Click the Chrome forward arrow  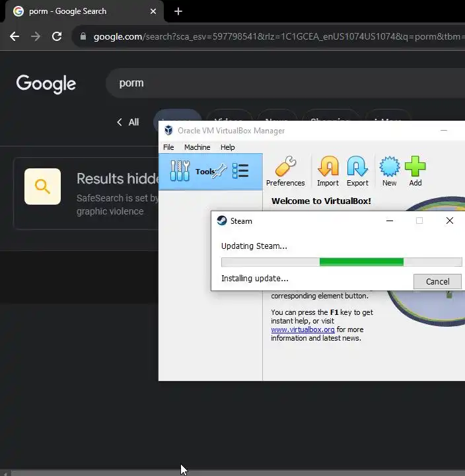point(36,36)
